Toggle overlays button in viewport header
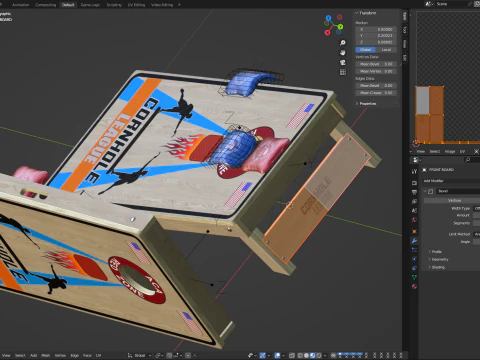This screenshot has width=480, height=360. (x=277, y=355)
